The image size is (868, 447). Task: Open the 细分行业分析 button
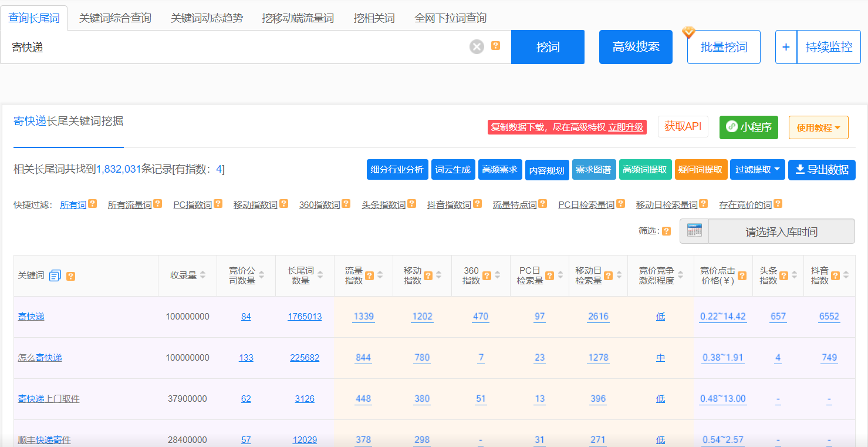pyautogui.click(x=397, y=170)
